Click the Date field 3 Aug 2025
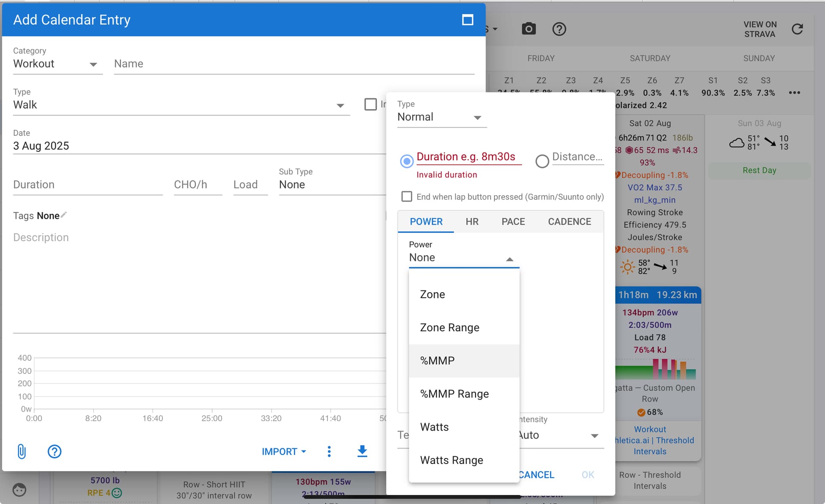825x504 pixels. click(x=199, y=146)
